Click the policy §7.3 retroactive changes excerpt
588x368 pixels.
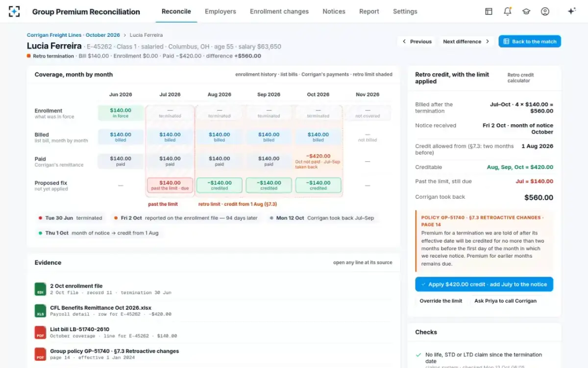(484, 241)
